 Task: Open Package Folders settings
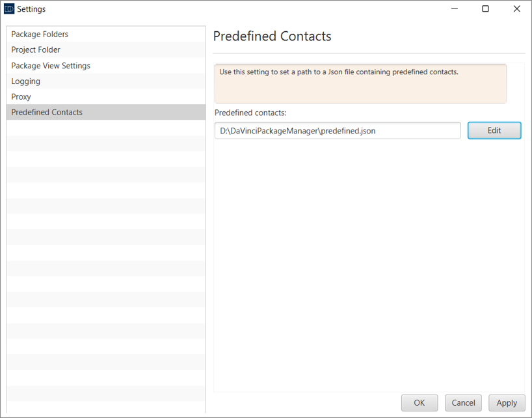[x=106, y=35]
